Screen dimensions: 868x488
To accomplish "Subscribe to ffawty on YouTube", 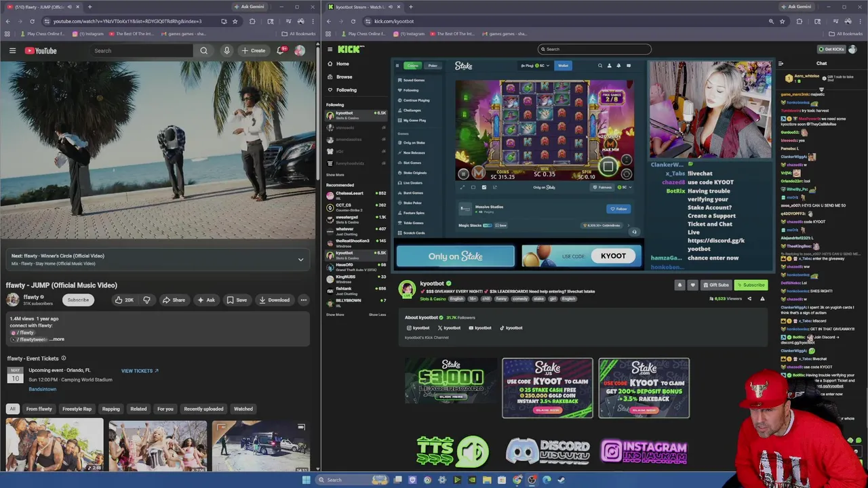I will 78,300.
